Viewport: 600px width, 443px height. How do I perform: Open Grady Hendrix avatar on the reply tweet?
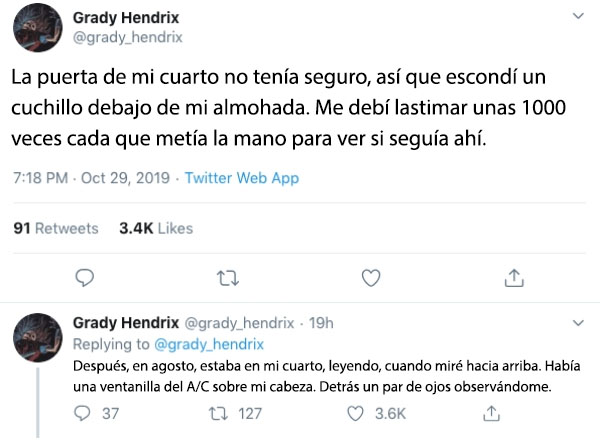point(38,337)
